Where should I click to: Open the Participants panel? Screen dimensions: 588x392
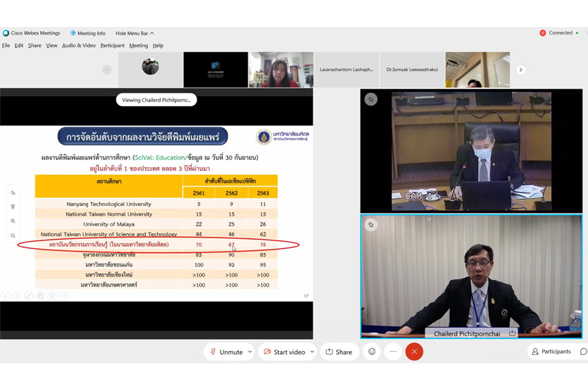click(551, 351)
